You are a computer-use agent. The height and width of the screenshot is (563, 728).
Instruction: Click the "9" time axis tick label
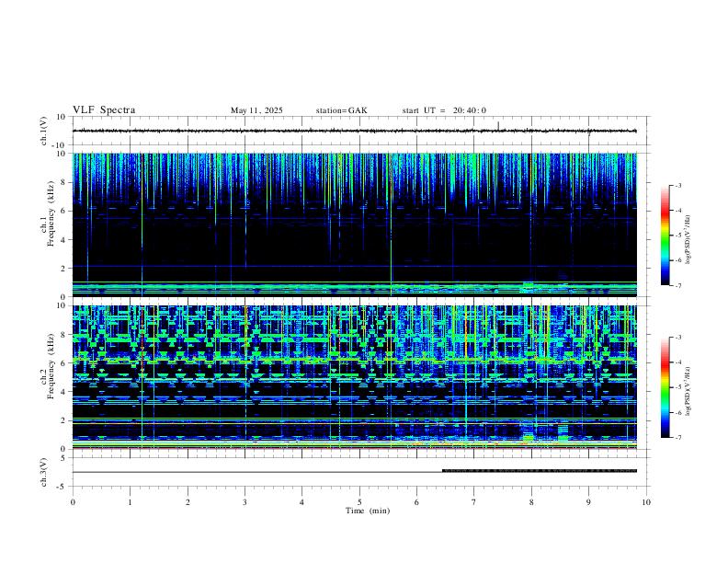click(588, 502)
